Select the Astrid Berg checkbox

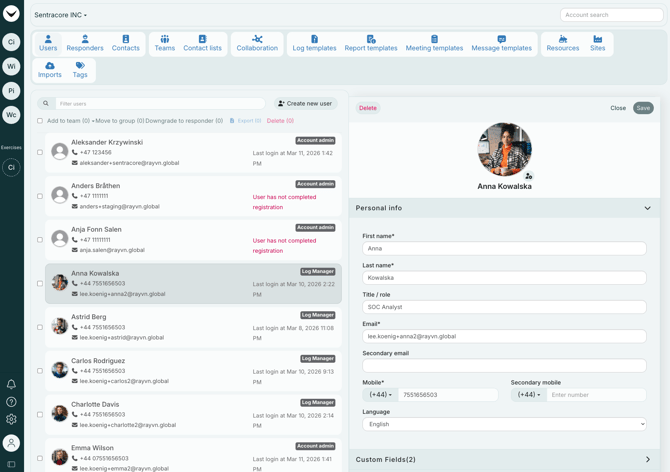(40, 327)
